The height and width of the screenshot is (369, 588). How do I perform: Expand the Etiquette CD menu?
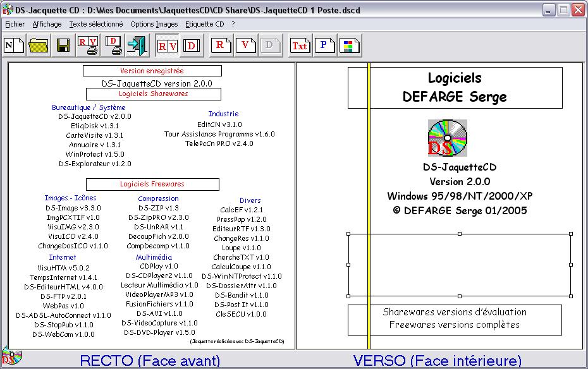click(x=204, y=24)
